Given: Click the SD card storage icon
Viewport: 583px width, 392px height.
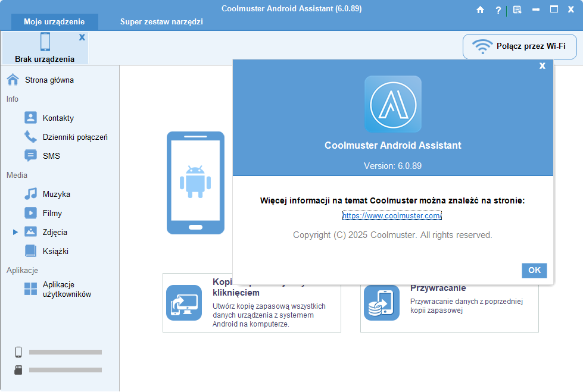Looking at the screenshot, I should pyautogui.click(x=18, y=370).
